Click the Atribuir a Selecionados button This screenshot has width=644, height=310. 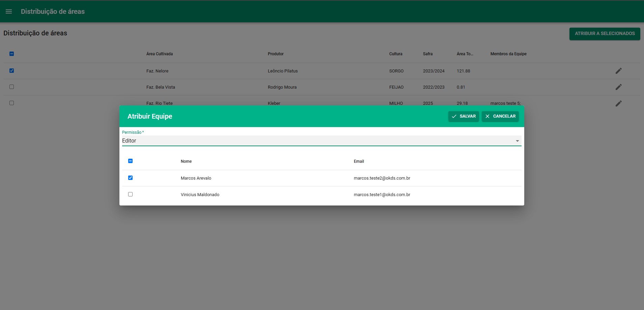[605, 34]
